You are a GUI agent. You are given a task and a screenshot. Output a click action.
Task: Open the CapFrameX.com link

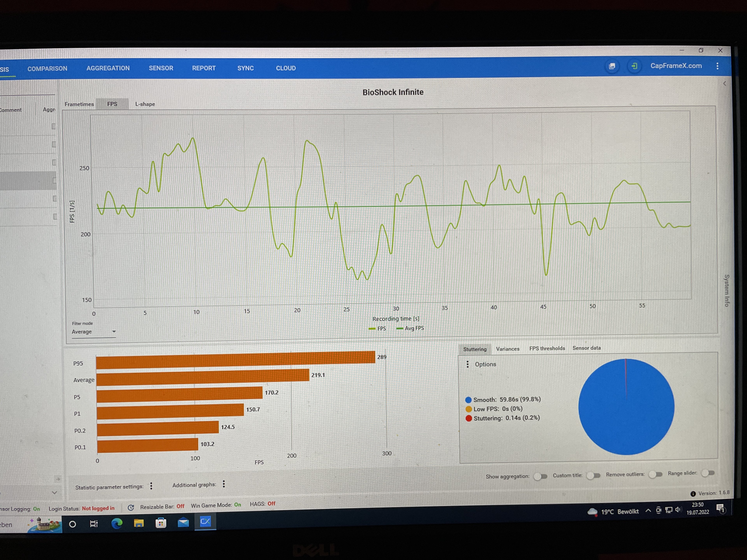click(676, 66)
